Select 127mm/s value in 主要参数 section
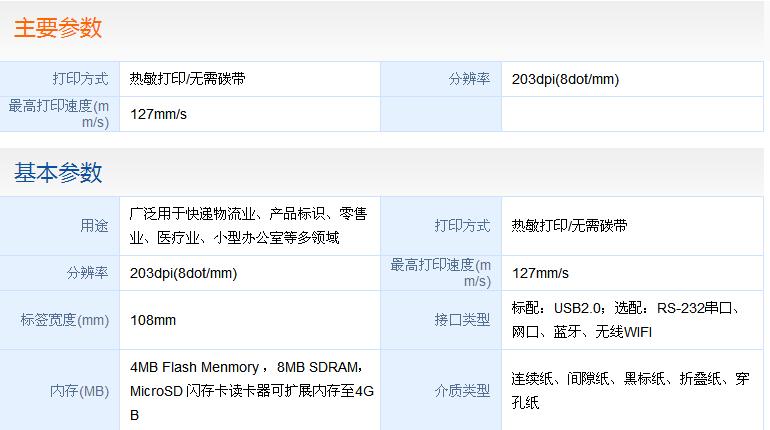Image resolution: width=770 pixels, height=430 pixels. 159,114
